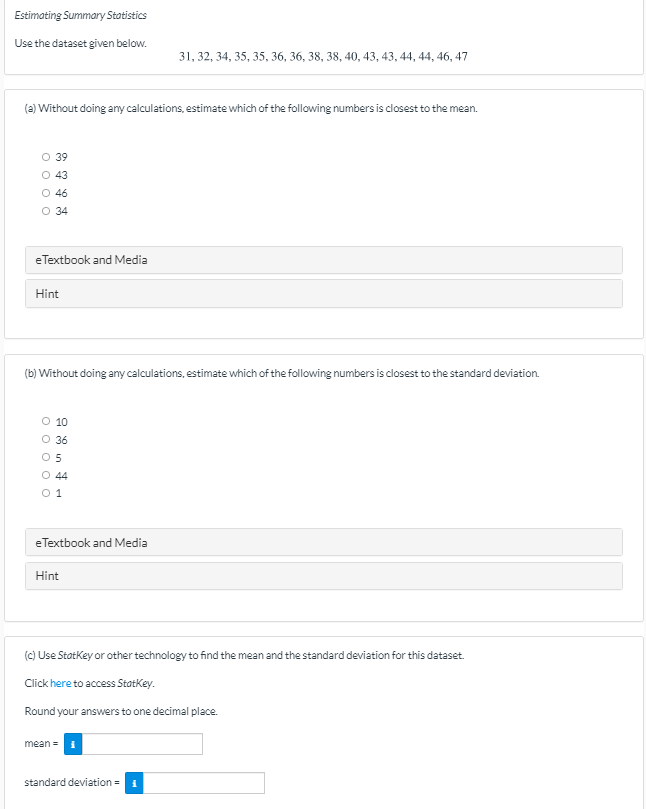Open the Hint for part (a)
Viewport: 646px width, 809px height.
coord(47,293)
